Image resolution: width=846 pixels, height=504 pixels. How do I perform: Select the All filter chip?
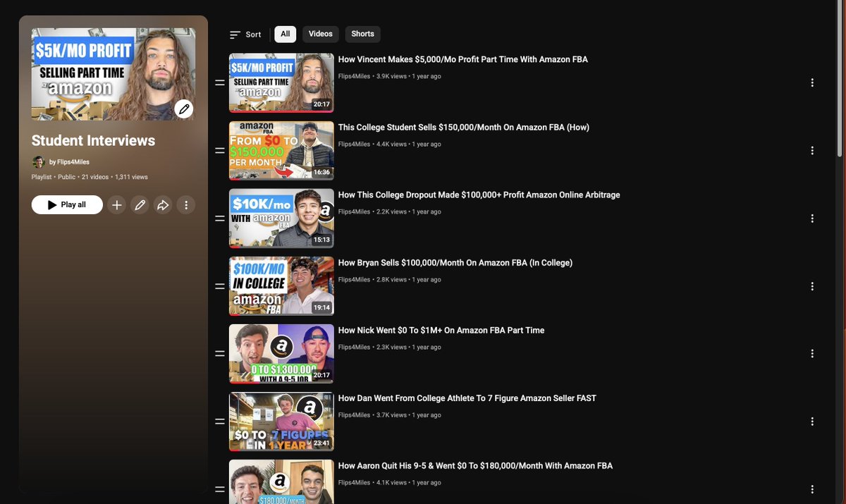(285, 34)
